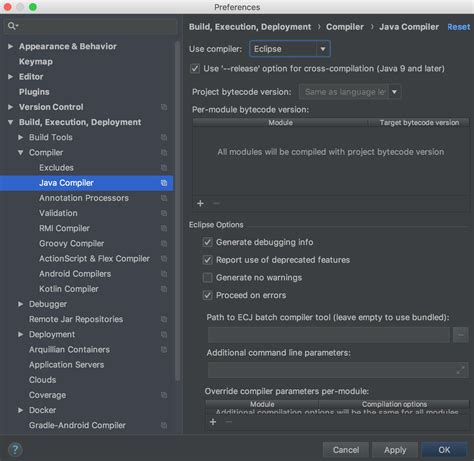
Task: Click the project-level icon beside Groovy Compiler
Action: point(164,243)
